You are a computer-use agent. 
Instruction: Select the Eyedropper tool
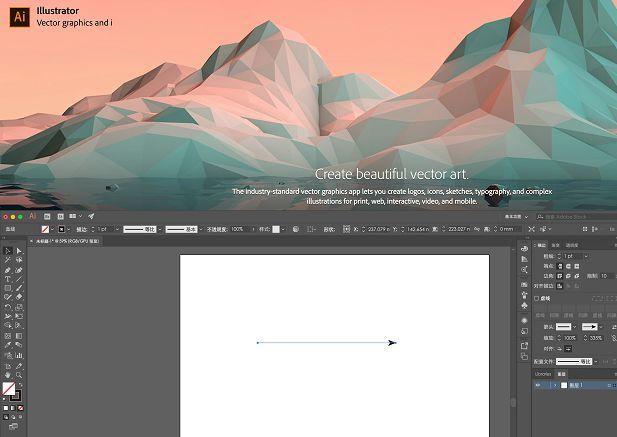click(x=7, y=345)
